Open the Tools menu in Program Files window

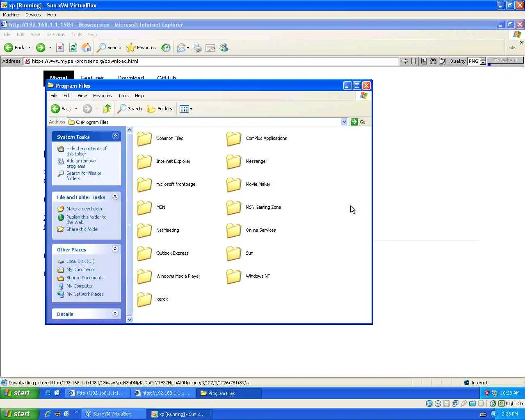(123, 96)
